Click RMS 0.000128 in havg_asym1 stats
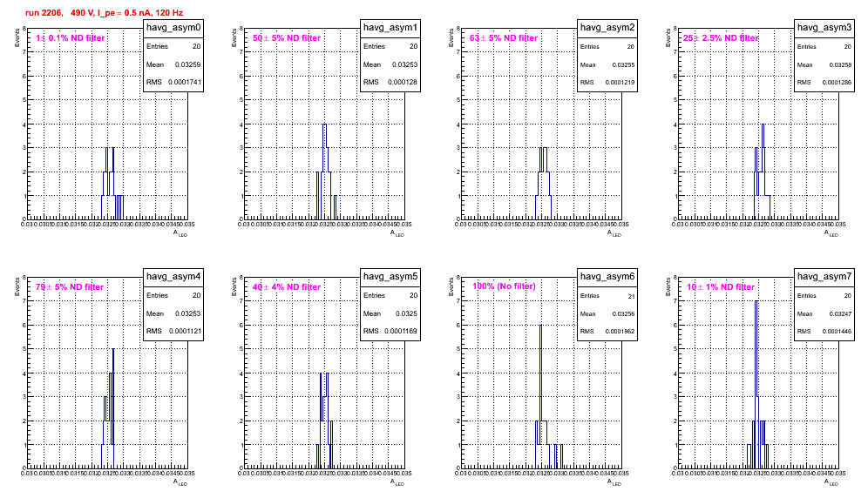This screenshot has width=868, height=498. pos(390,83)
